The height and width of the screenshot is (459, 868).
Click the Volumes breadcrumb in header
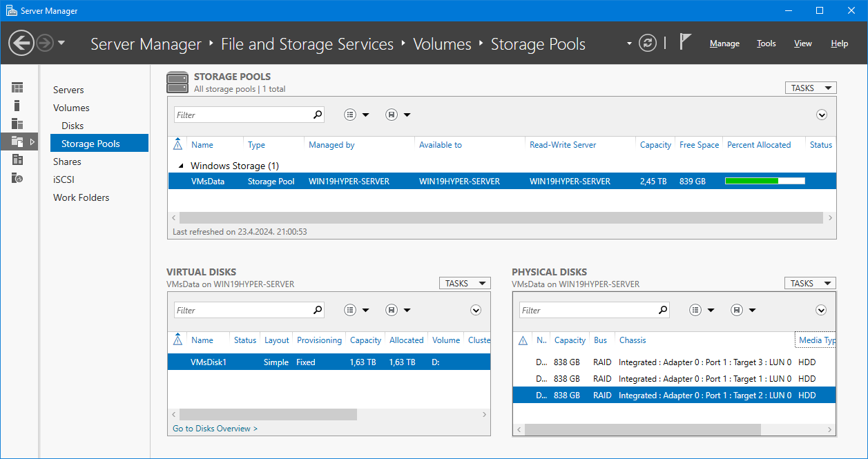pos(442,44)
